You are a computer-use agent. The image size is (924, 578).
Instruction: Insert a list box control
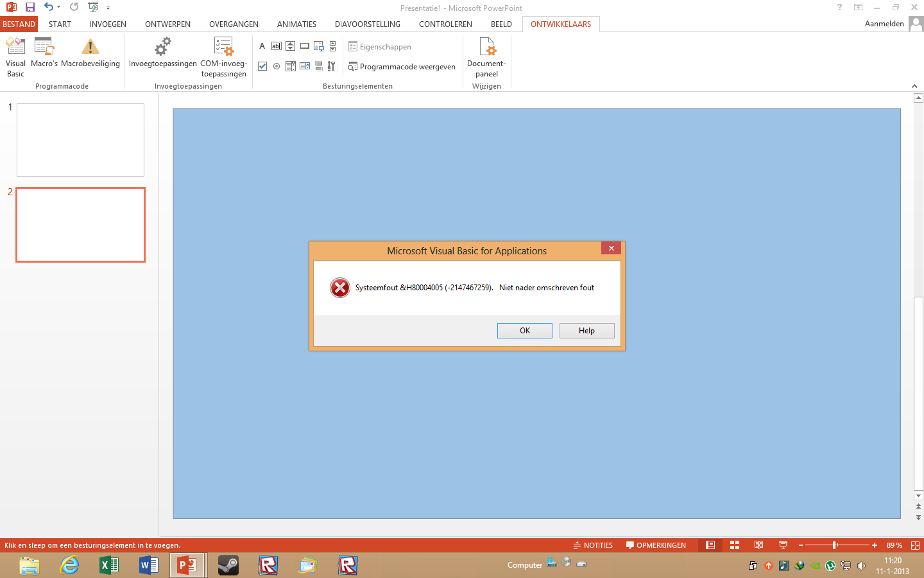click(291, 66)
